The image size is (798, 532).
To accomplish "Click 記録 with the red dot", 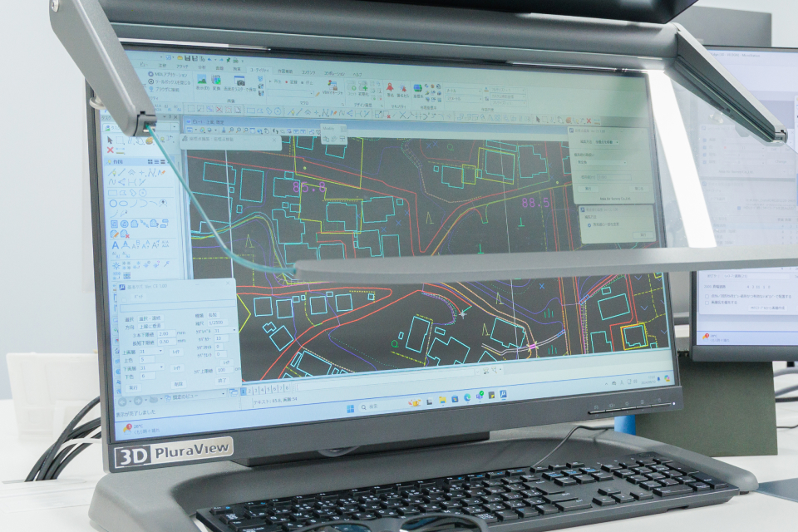I will [292, 82].
